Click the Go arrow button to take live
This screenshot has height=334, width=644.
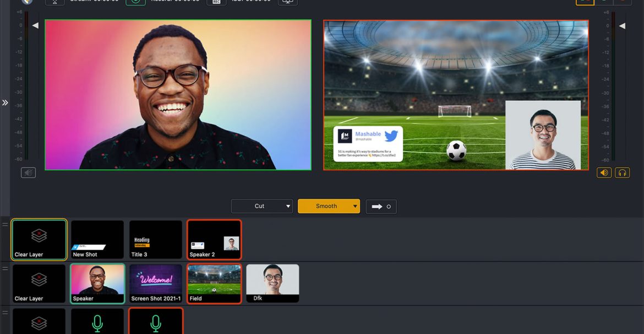pos(381,207)
